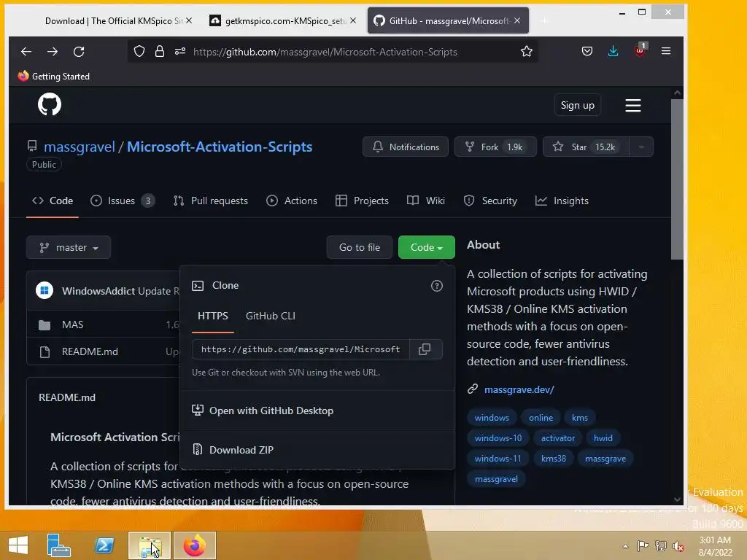
Task: Click the uBlock Origin extension icon
Action: pos(640,50)
